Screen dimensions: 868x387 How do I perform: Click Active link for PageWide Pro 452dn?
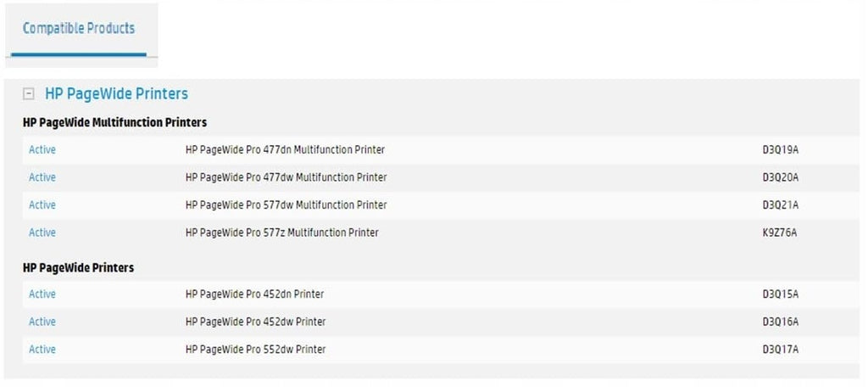pyautogui.click(x=42, y=294)
